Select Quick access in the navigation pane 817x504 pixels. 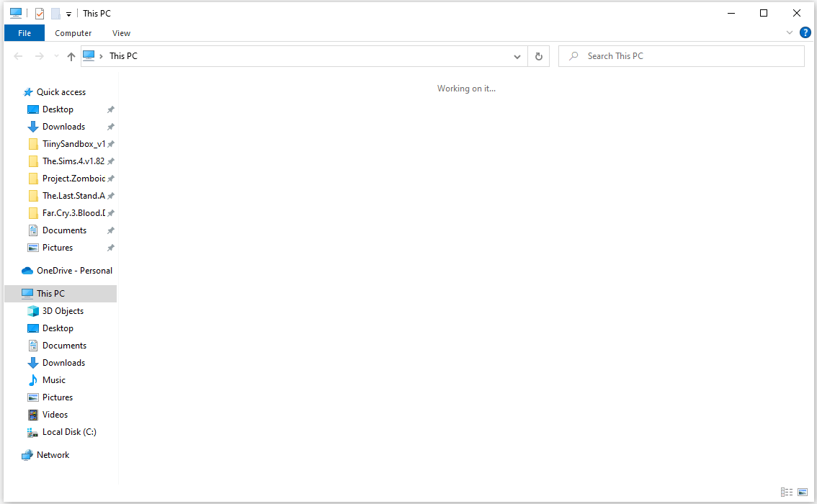pyautogui.click(x=61, y=92)
